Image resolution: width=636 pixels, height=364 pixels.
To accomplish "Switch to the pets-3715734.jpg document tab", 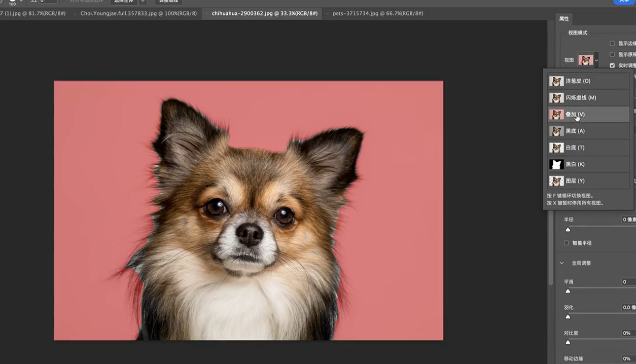I will coord(378,14).
